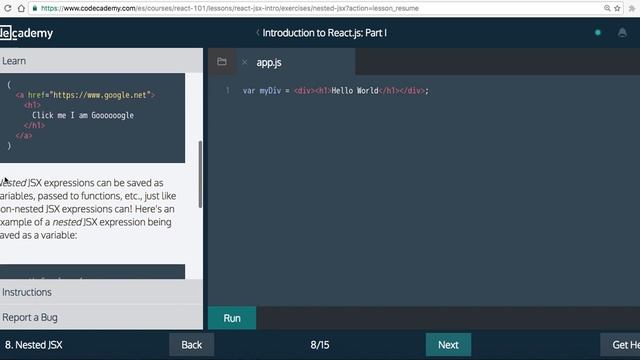Reload the page with the browser refresh icon
Screen dimensions: 640x360
pyautogui.click(x=8, y=8)
